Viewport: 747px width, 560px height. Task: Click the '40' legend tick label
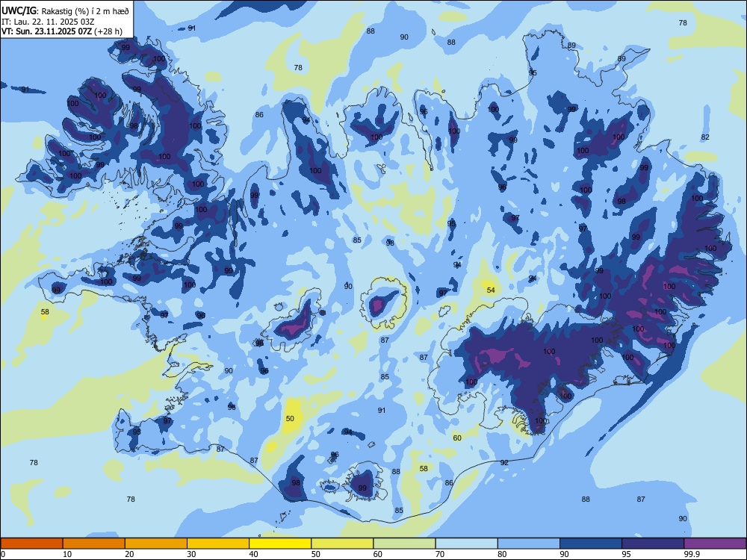pos(254,554)
